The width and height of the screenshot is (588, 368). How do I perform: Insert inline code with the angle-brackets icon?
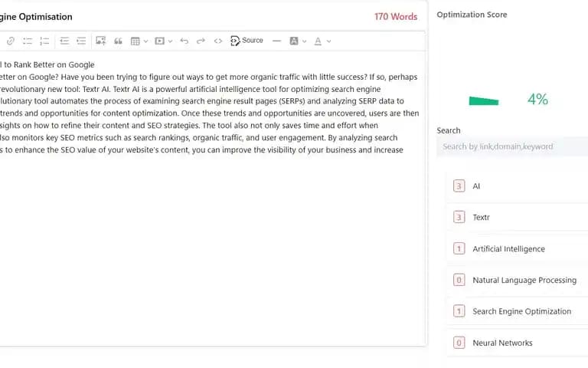[x=218, y=41]
